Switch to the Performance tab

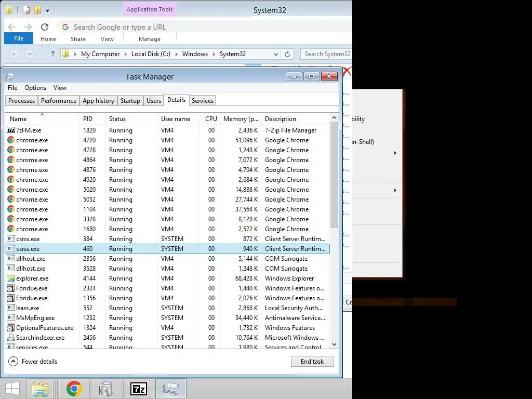[59, 100]
